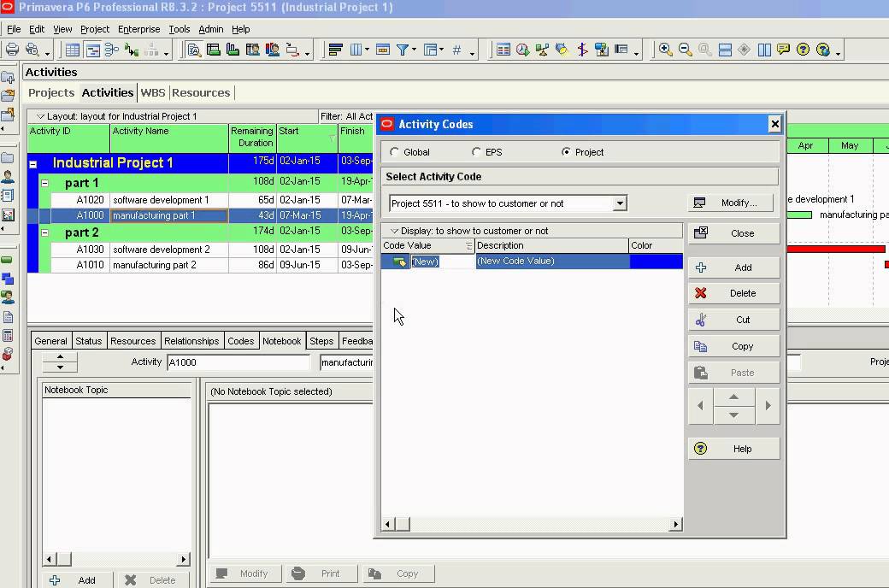The height and width of the screenshot is (588, 889).
Task: Open the Layout options dropdown arrow
Action: pos(40,116)
